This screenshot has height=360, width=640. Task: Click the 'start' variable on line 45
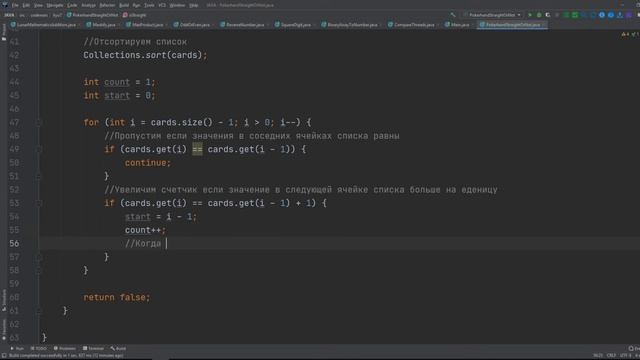pos(117,96)
